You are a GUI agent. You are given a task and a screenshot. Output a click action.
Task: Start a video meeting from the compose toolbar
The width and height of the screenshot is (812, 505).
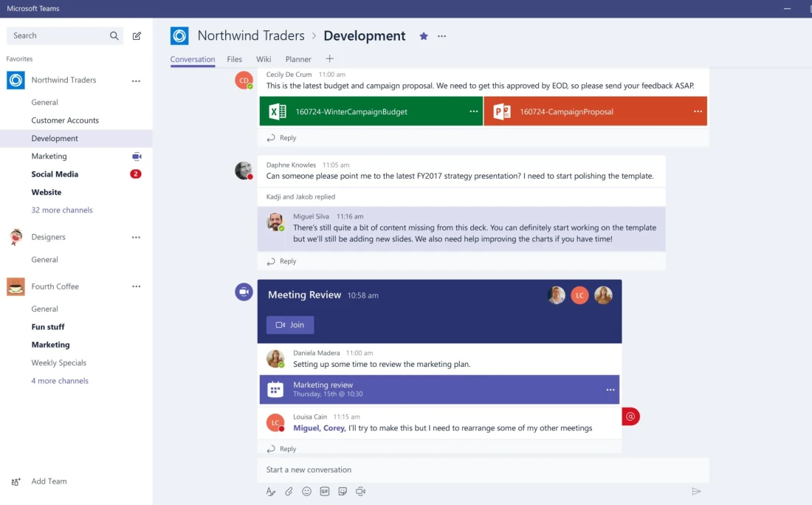tap(361, 491)
